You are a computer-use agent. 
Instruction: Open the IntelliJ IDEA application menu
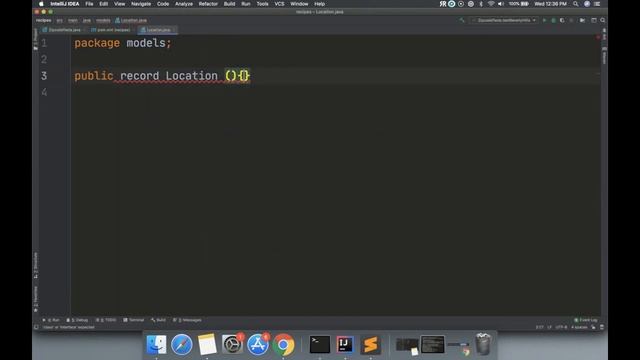[x=65, y=4]
